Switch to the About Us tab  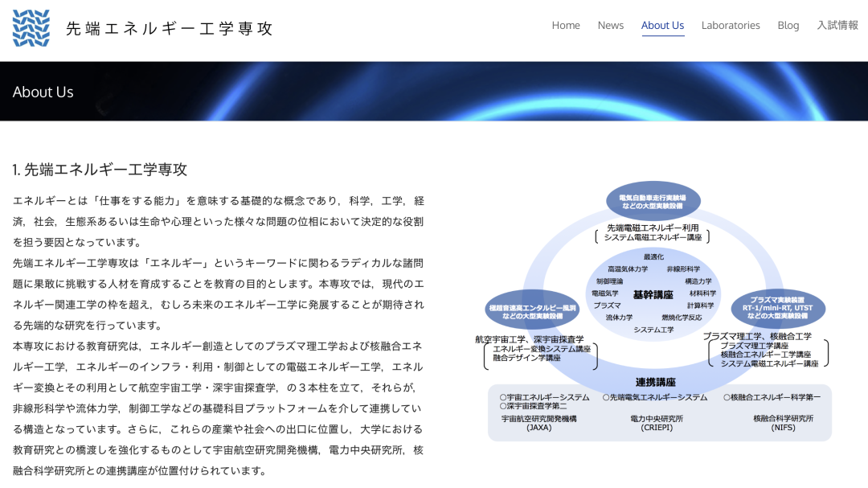coord(662,25)
